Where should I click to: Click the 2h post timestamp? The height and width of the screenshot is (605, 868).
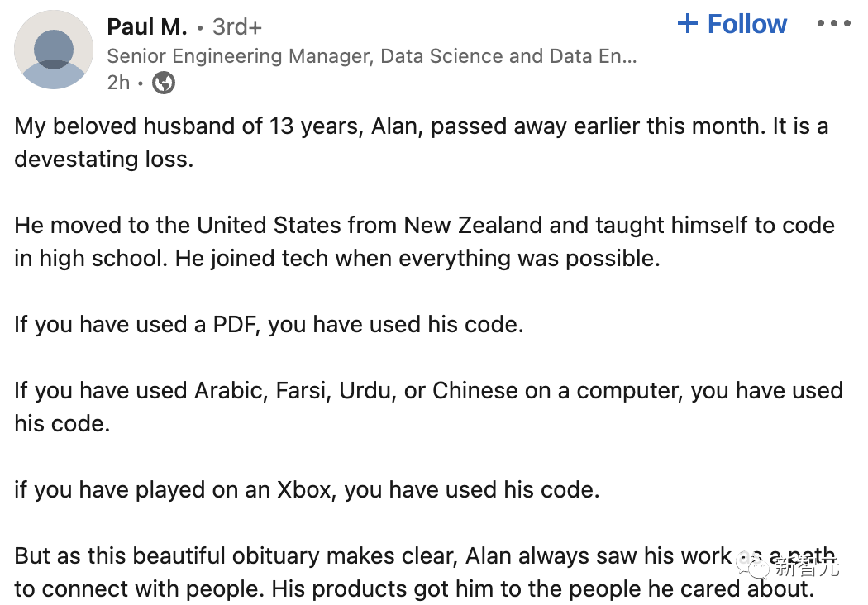coord(118,83)
